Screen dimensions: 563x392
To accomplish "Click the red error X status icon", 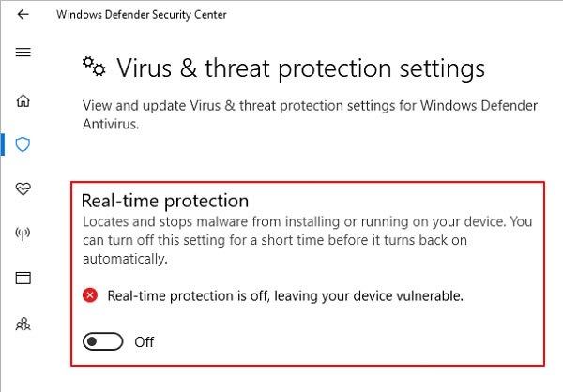I will [90, 295].
